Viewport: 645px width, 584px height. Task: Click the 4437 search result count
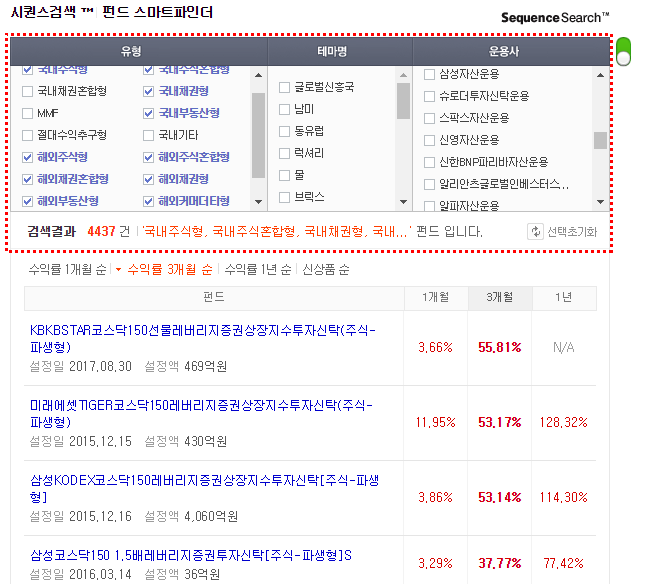coord(101,232)
